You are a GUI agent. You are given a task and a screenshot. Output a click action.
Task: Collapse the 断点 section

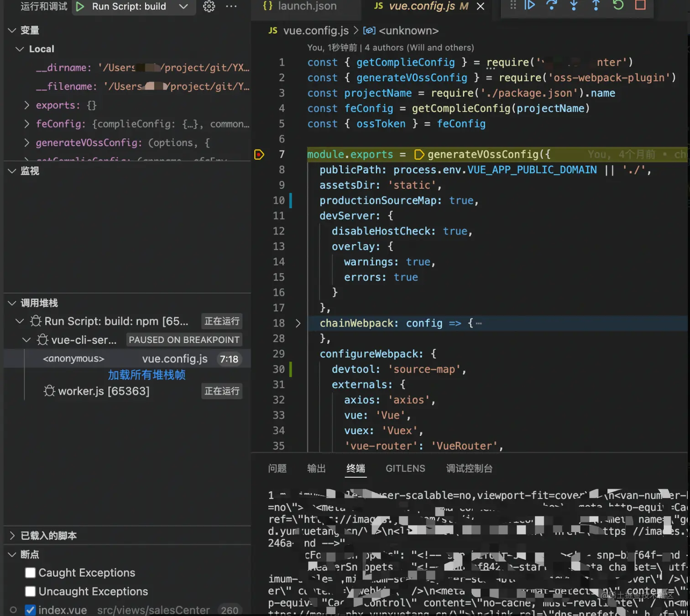click(x=12, y=554)
